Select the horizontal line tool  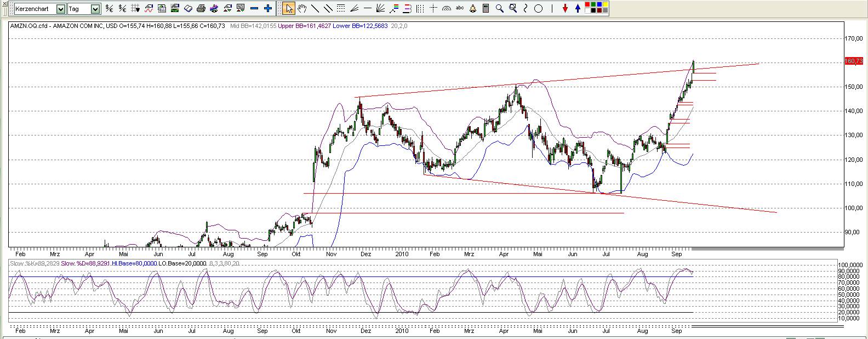pos(367,8)
